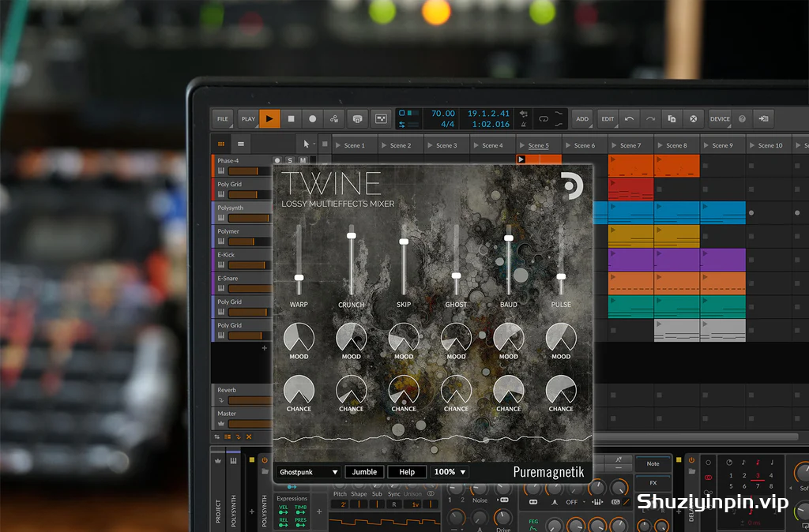The height and width of the screenshot is (532, 809).
Task: Open the Ghostpunk preset dropdown
Action: (x=308, y=472)
